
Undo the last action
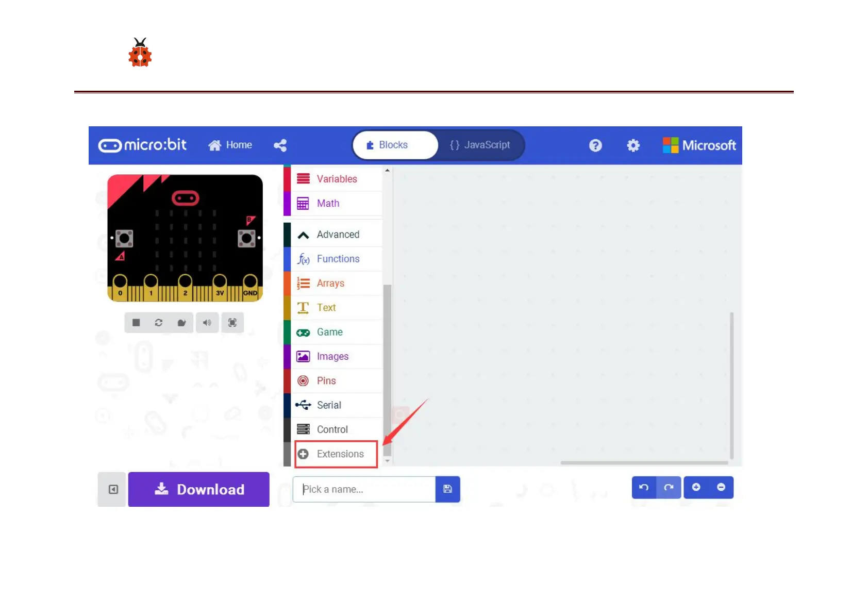tap(644, 487)
